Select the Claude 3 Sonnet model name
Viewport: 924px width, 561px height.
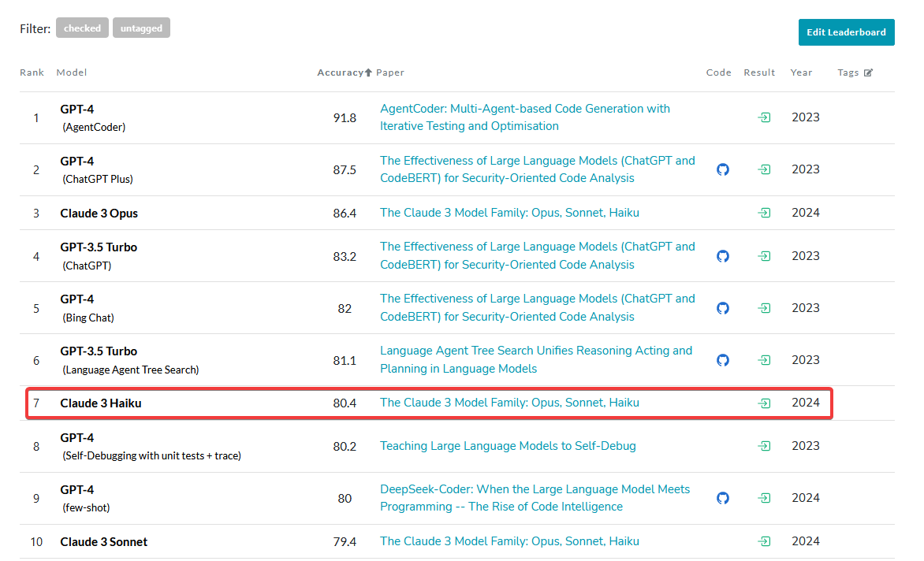(104, 541)
